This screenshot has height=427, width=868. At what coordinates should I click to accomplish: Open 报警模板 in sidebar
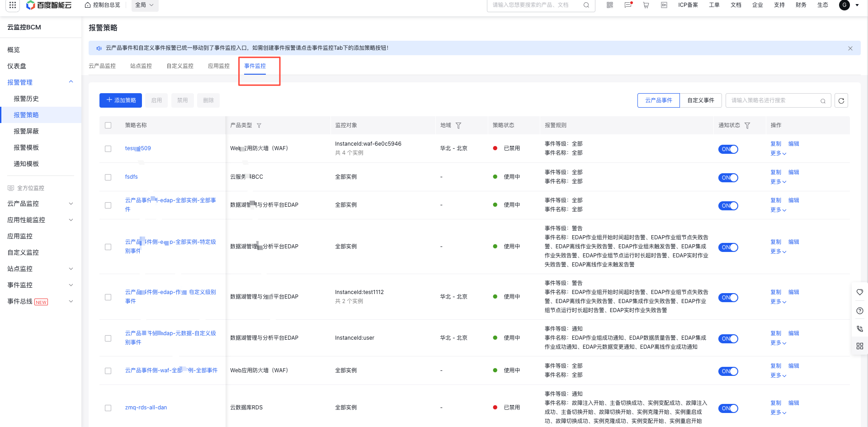pos(26,147)
